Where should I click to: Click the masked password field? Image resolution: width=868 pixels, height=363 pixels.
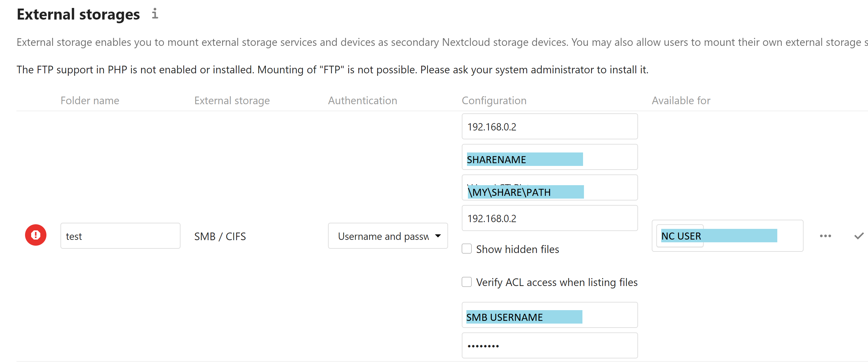tap(549, 345)
